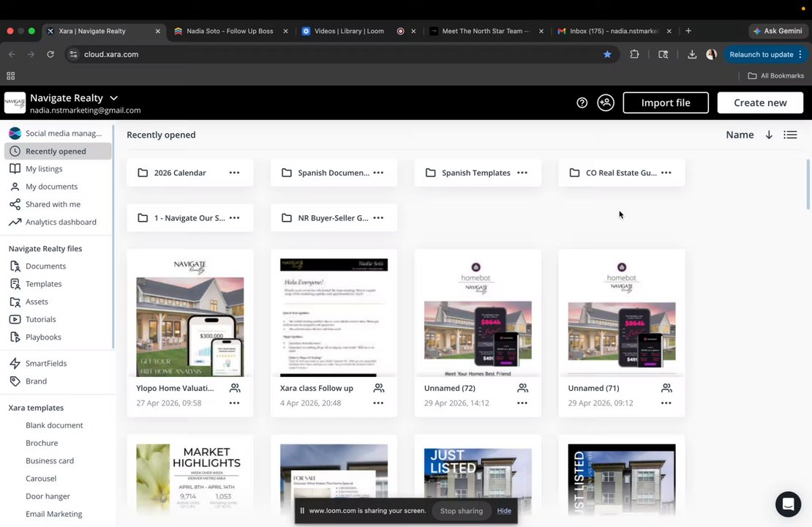Click Stop sharing in Loom bar
This screenshot has height=527, width=812.
click(x=462, y=511)
